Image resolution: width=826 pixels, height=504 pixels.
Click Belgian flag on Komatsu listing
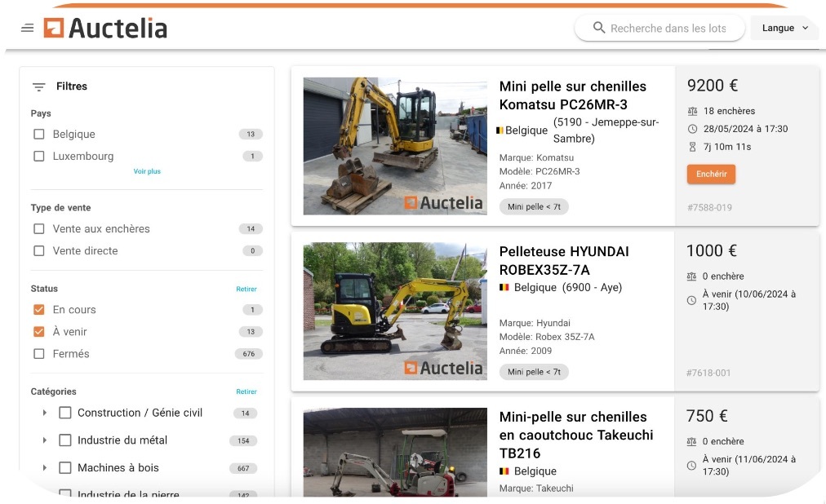[x=500, y=130]
